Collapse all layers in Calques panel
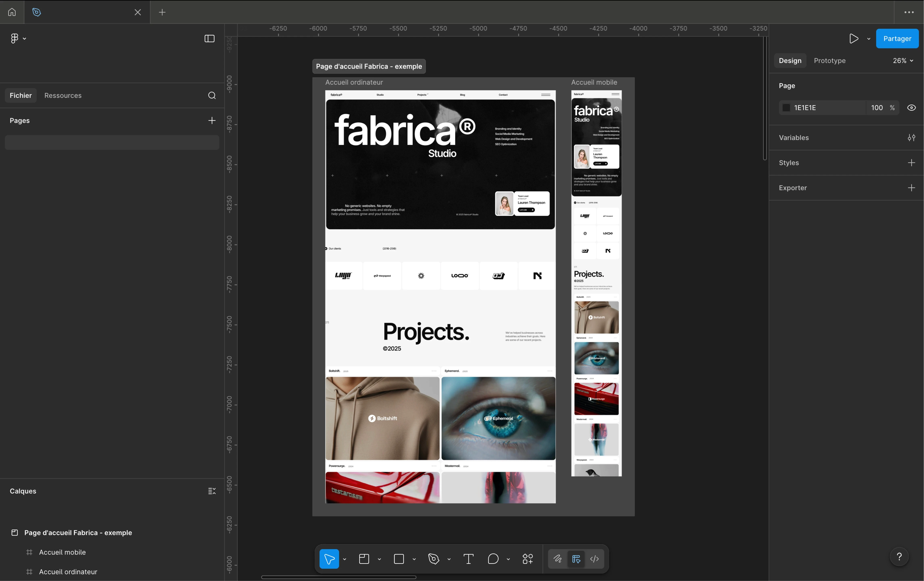Viewport: 924px width, 581px height. (x=212, y=491)
